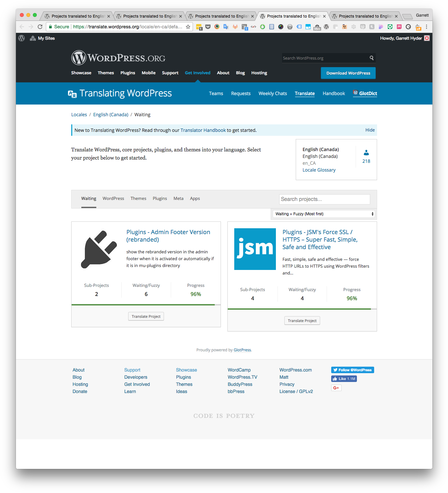Click the Garrett Chrome profile button
This screenshot has width=448, height=493.
click(x=422, y=15)
